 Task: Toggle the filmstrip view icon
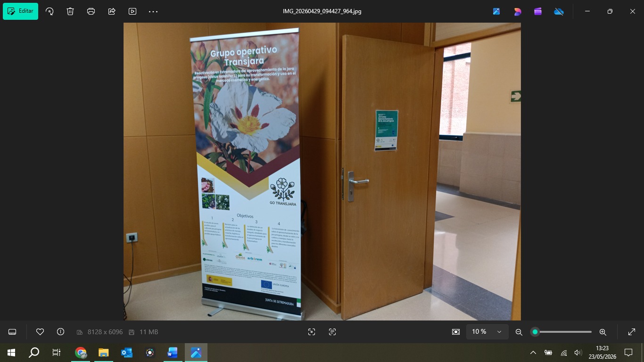(x=12, y=332)
